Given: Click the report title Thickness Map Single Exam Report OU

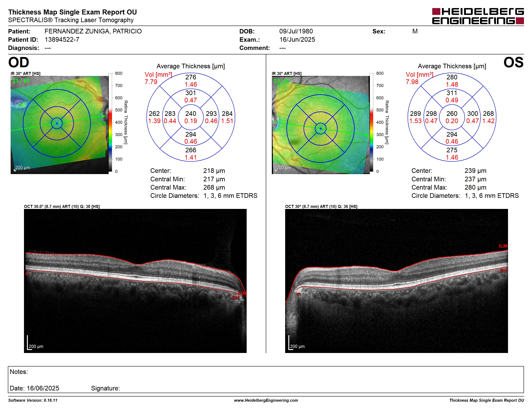Looking at the screenshot, I should coord(73,12).
